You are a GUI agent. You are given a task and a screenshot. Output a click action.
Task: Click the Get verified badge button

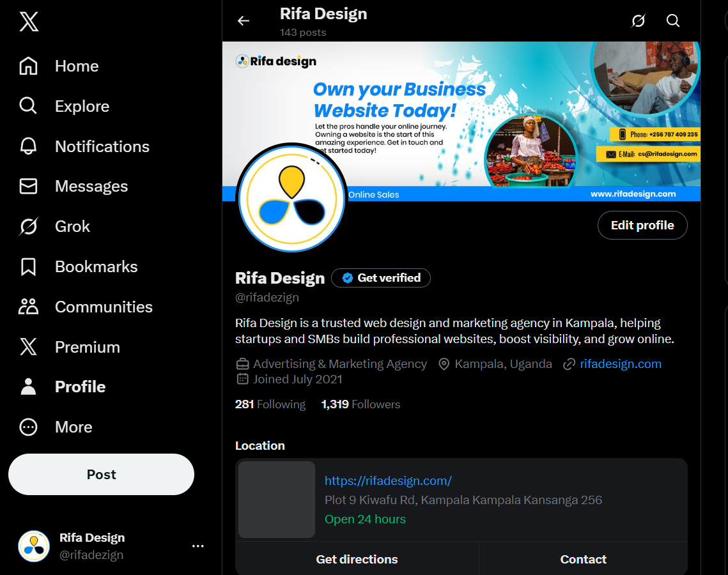click(381, 278)
